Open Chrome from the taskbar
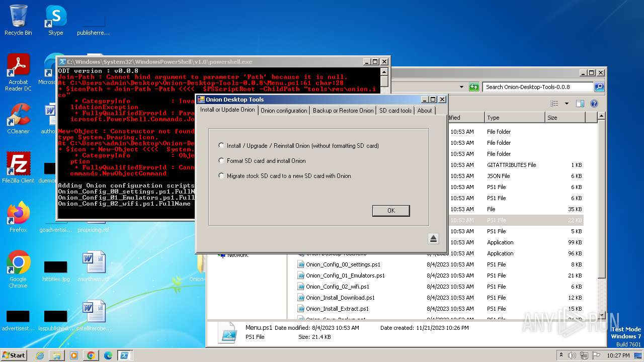 (91, 355)
